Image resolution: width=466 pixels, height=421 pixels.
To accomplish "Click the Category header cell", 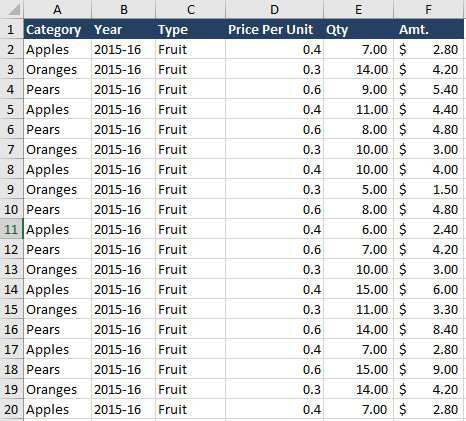I will click(x=57, y=29).
